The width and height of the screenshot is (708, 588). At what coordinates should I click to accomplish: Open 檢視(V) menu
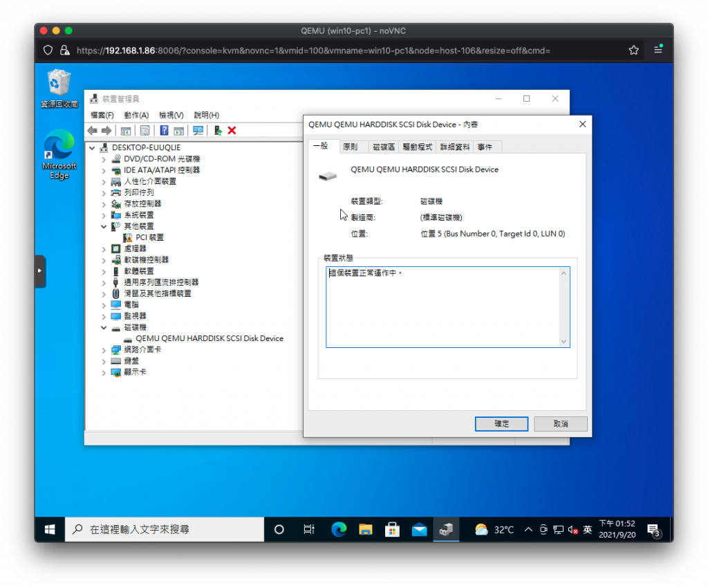[x=171, y=115]
